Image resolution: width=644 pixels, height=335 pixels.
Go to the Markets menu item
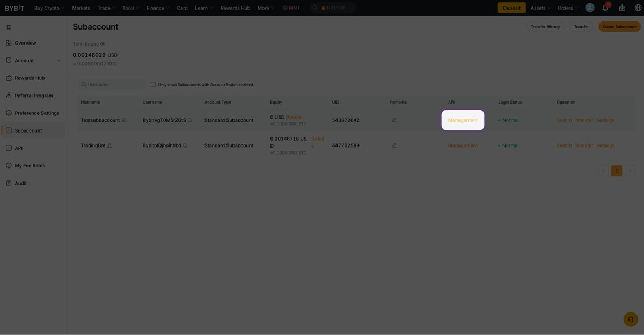point(81,8)
